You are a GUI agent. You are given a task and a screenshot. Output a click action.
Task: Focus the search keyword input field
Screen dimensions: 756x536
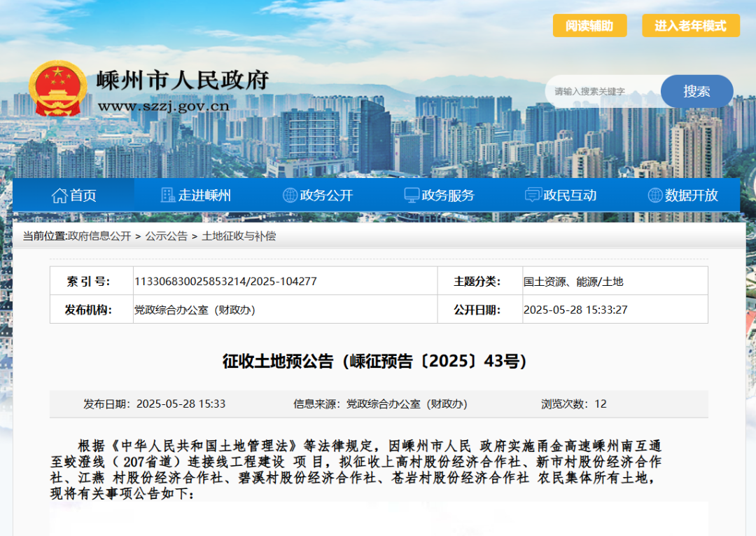[x=602, y=92]
